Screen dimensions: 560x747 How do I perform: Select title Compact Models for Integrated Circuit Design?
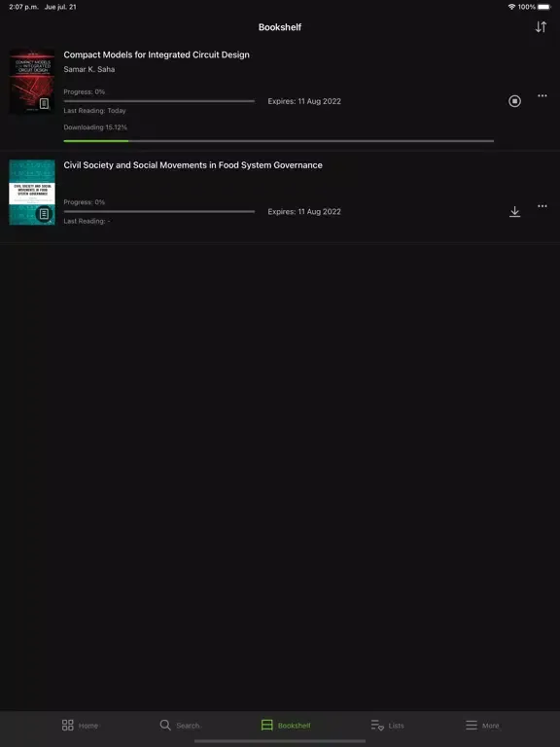(157, 54)
